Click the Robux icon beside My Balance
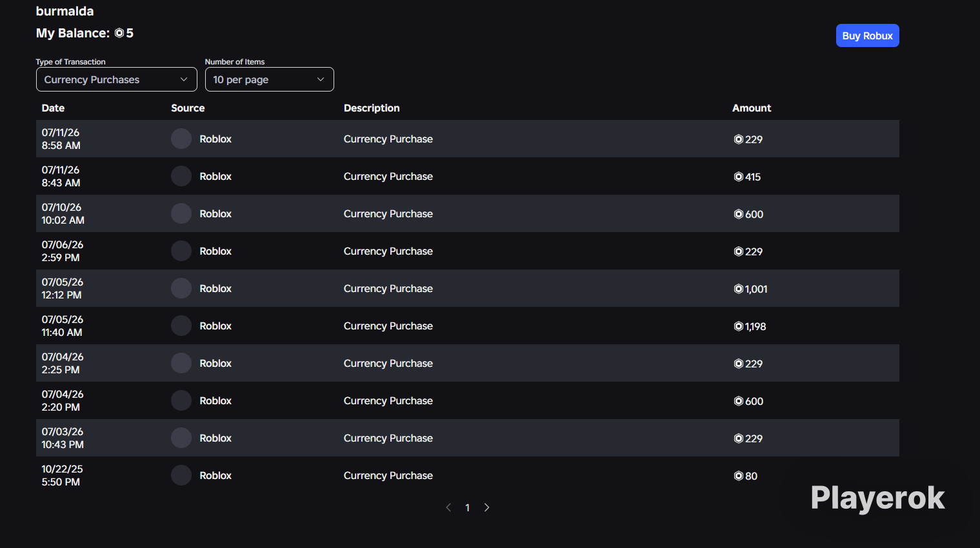 pos(119,33)
